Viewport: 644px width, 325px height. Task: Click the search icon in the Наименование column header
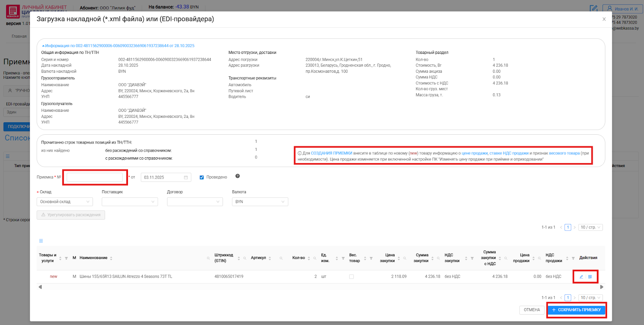pyautogui.click(x=208, y=258)
